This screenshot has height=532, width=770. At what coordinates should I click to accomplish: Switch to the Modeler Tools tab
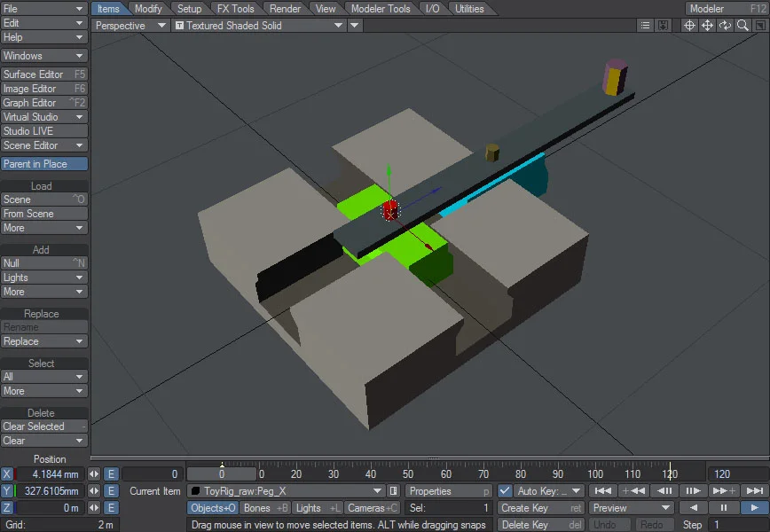(x=381, y=8)
